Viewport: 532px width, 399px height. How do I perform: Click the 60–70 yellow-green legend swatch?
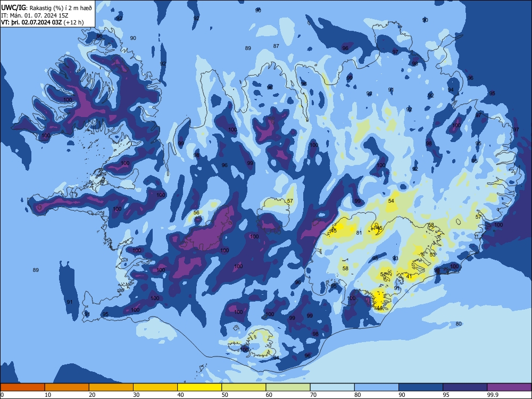[288, 387]
